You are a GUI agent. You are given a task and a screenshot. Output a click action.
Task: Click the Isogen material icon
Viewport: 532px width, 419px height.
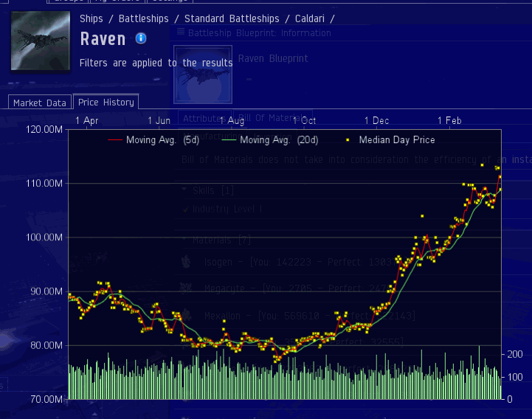click(x=186, y=262)
